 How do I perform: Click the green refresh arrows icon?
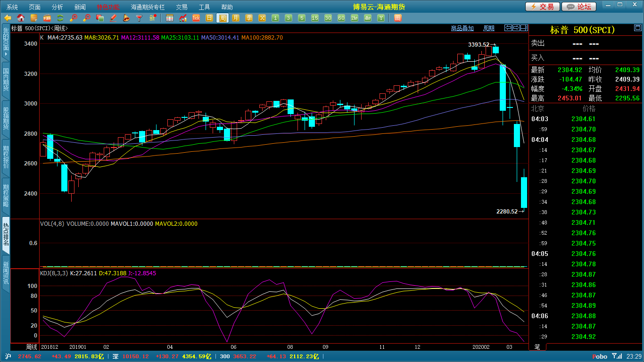point(60,18)
